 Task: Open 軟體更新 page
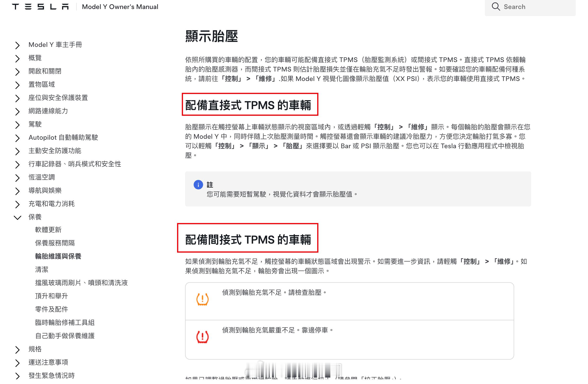pyautogui.click(x=48, y=230)
